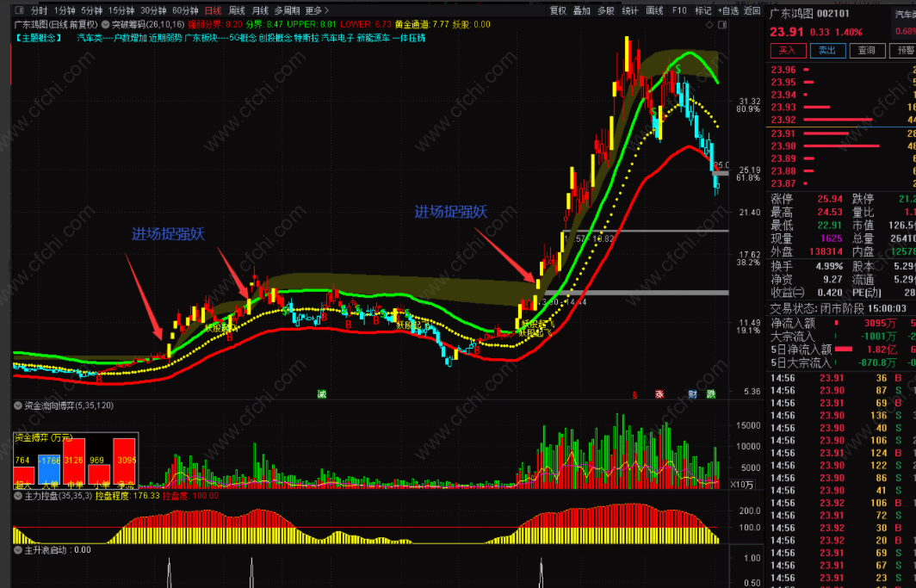Collapse the 资金流向博弈 indicator panel

click(x=18, y=405)
